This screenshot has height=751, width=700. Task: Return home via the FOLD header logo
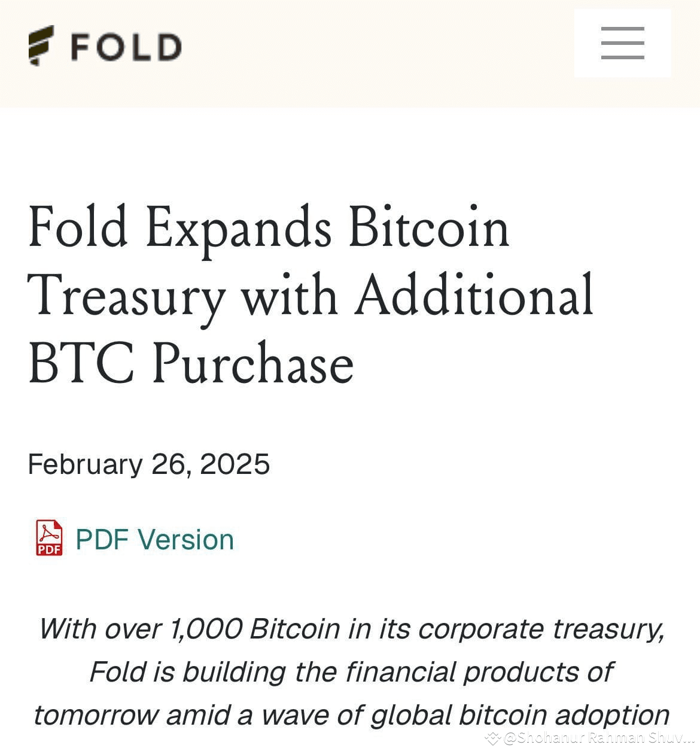point(102,45)
